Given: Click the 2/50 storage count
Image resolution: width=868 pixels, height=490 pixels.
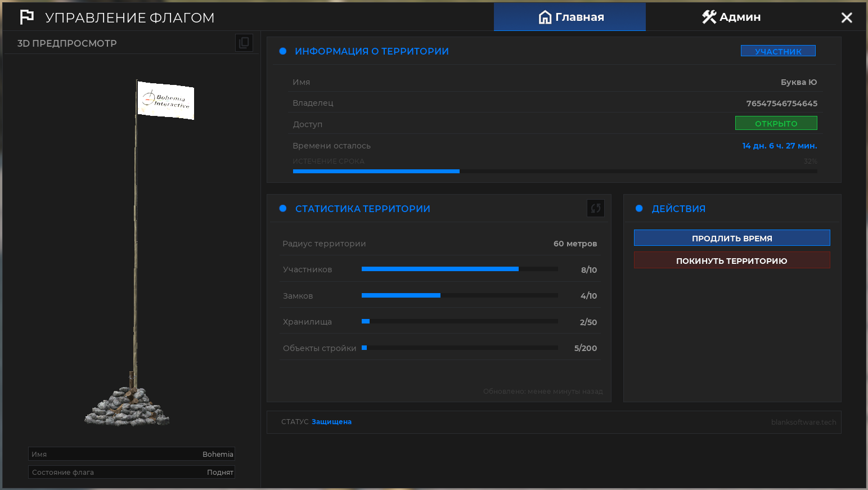Looking at the screenshot, I should [588, 322].
